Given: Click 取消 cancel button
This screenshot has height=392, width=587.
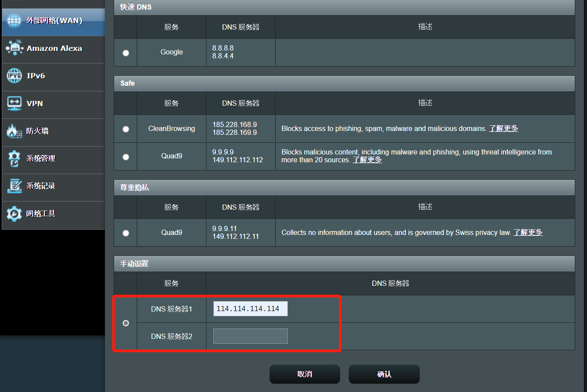Looking at the screenshot, I should (x=305, y=374).
